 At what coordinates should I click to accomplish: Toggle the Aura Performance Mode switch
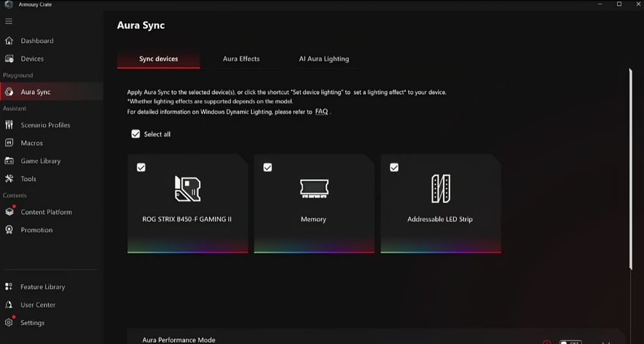click(571, 342)
